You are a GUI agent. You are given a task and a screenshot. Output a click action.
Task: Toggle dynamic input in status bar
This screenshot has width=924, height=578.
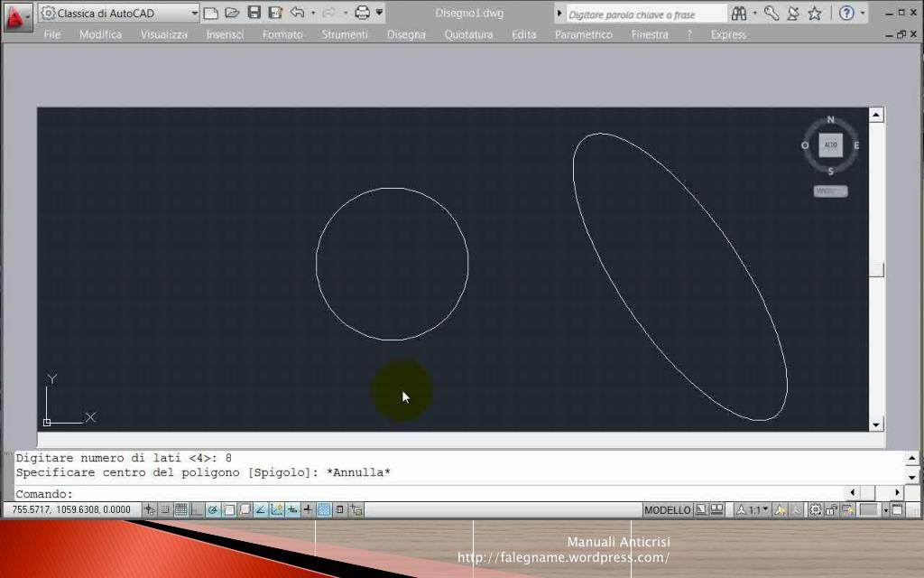[x=292, y=510]
